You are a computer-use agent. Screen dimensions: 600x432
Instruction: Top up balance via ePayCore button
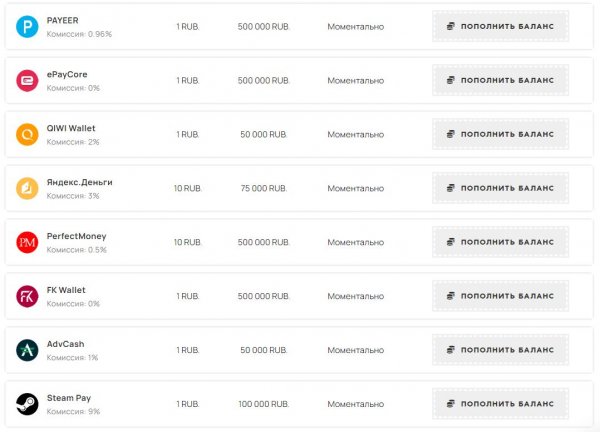500,80
